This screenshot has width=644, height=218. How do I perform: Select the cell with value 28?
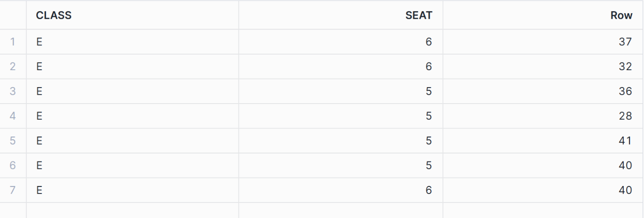pyautogui.click(x=543, y=116)
